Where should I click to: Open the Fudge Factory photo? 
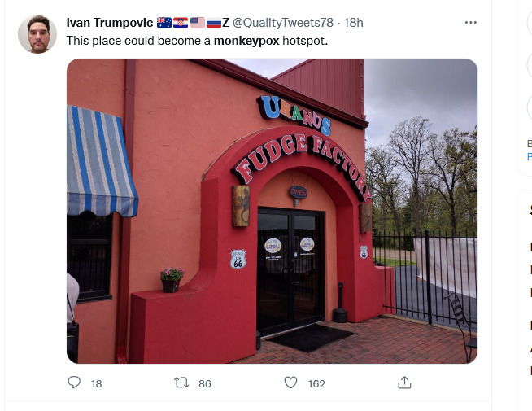[x=273, y=211]
